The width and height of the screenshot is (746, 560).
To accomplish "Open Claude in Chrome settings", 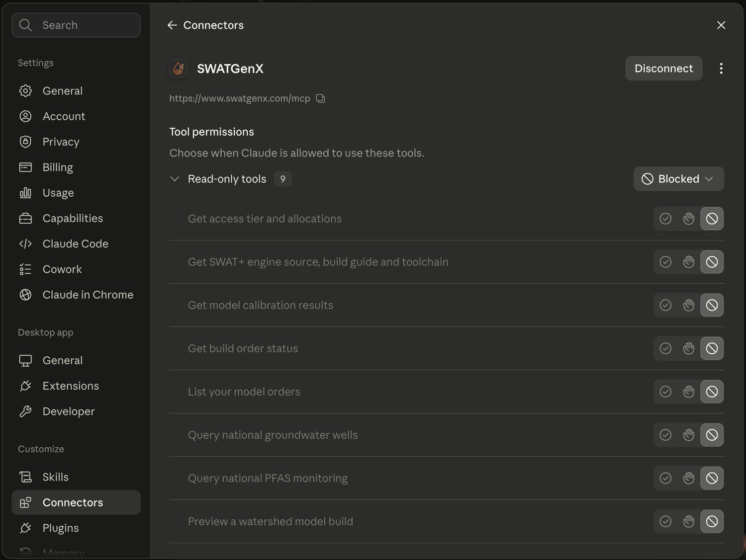I will click(76, 295).
